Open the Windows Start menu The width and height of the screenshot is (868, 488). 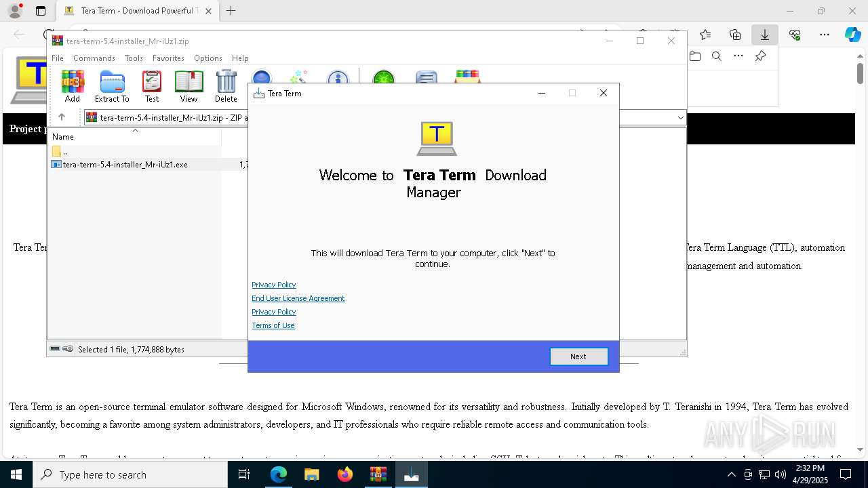pyautogui.click(x=16, y=474)
